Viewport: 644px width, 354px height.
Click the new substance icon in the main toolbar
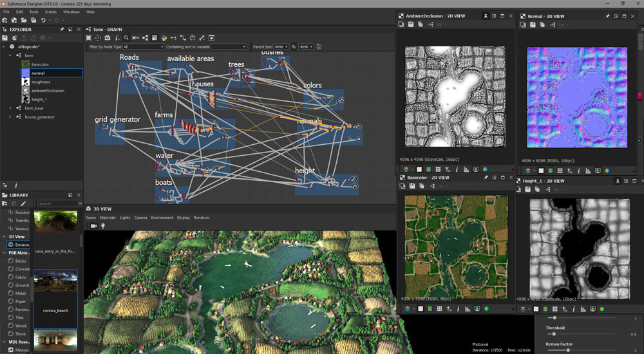(5, 20)
